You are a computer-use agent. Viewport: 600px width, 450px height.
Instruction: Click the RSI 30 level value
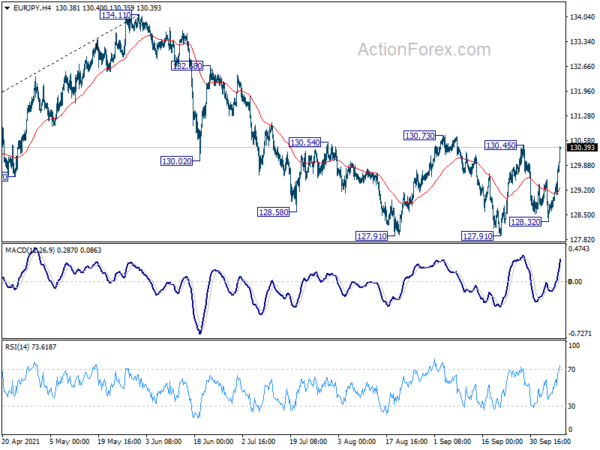point(572,406)
